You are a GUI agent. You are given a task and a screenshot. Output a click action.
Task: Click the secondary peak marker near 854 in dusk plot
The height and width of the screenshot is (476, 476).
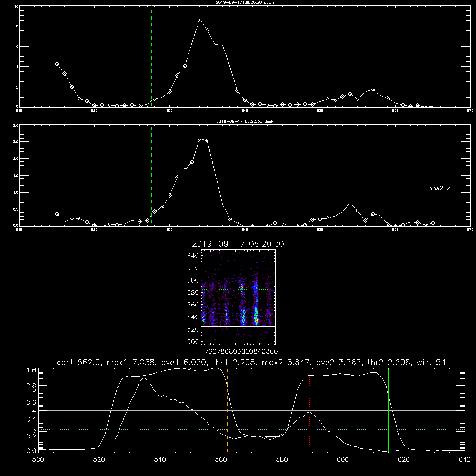point(350,202)
